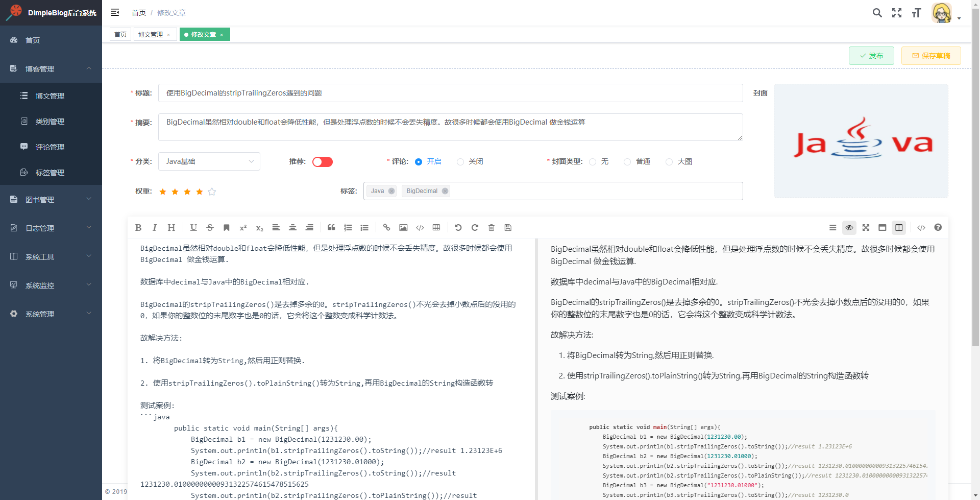Go to 首页 in the sidebar
The height and width of the screenshot is (500, 980).
click(x=51, y=40)
